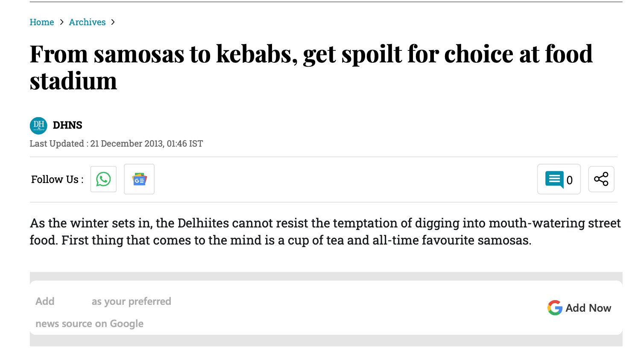Click the Google G logo
Screen dimensions: 644x348
[x=555, y=308]
